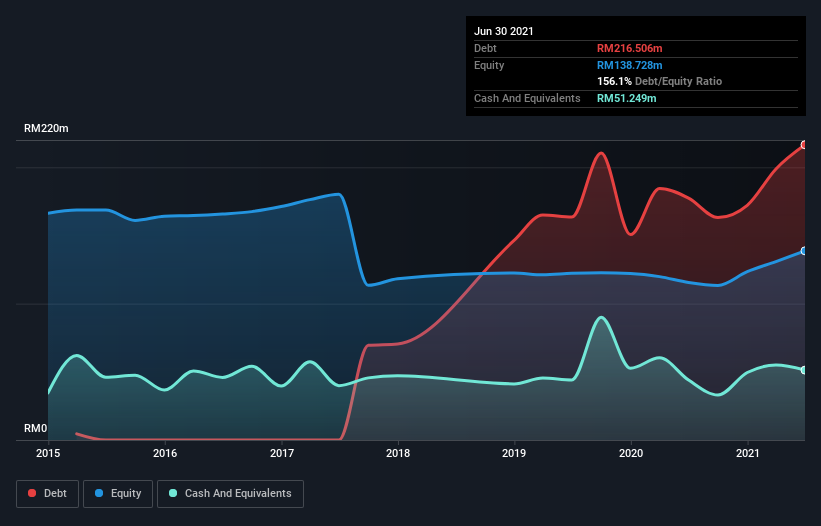Toggle the Debt series legend button
The width and height of the screenshot is (821, 526).
tap(47, 494)
